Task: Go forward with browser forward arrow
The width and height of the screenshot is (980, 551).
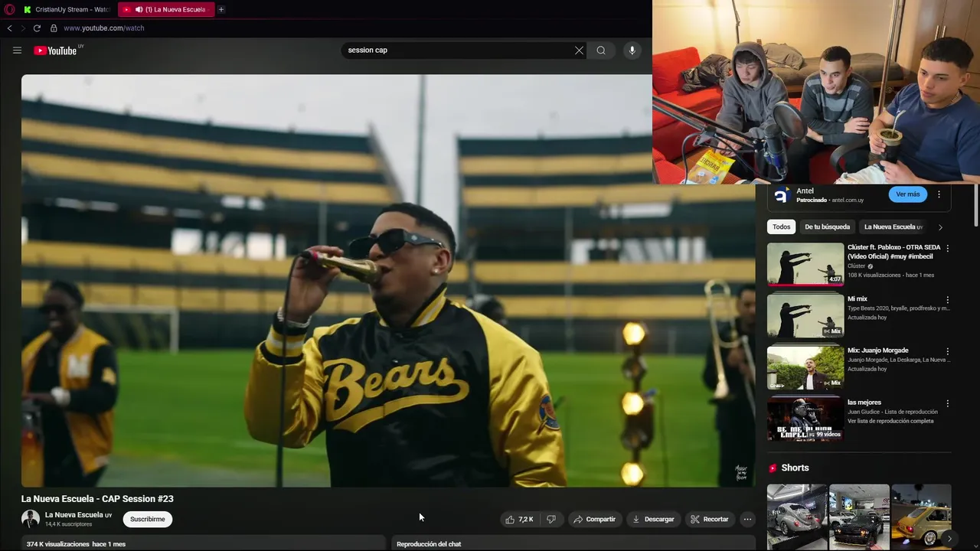Action: tap(22, 28)
